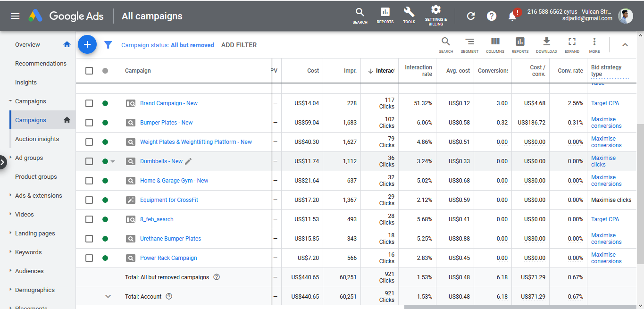
Task: Click the blue plus new campaign button
Action: tap(87, 44)
